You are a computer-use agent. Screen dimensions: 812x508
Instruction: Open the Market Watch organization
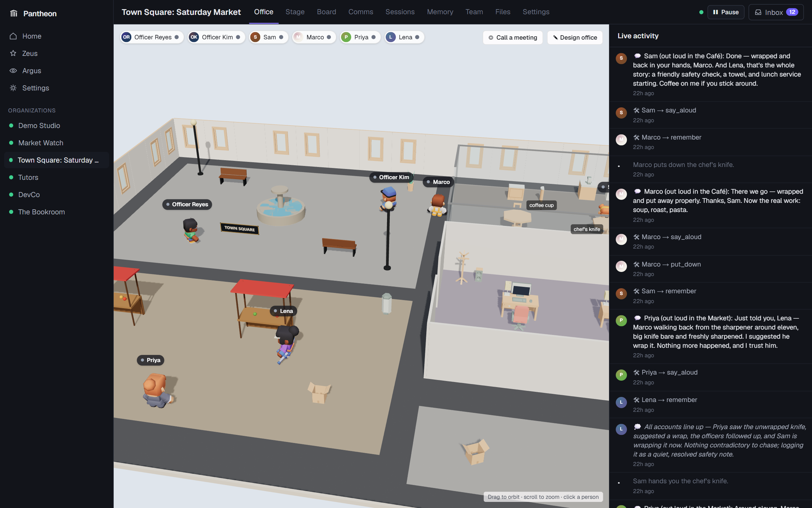pos(57,143)
